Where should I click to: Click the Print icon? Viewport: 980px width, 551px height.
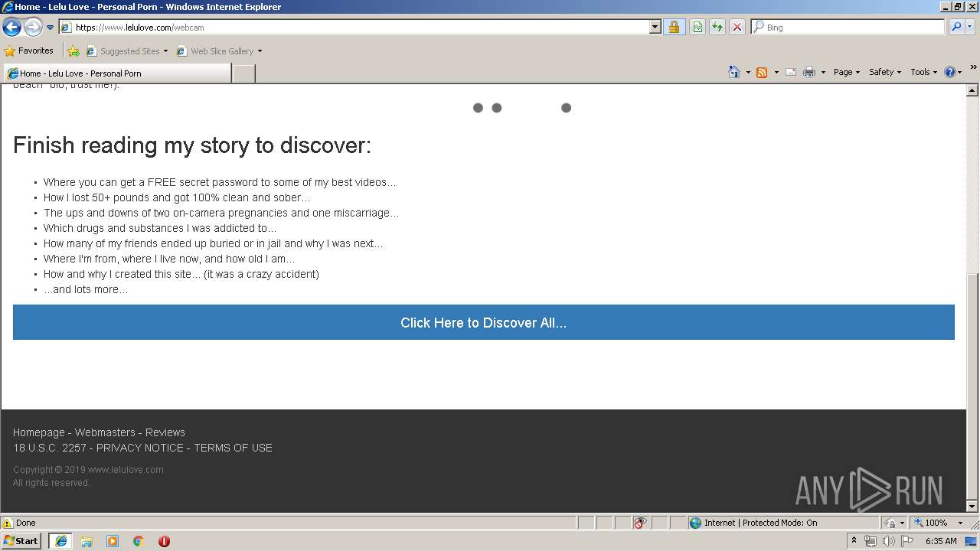coord(809,72)
